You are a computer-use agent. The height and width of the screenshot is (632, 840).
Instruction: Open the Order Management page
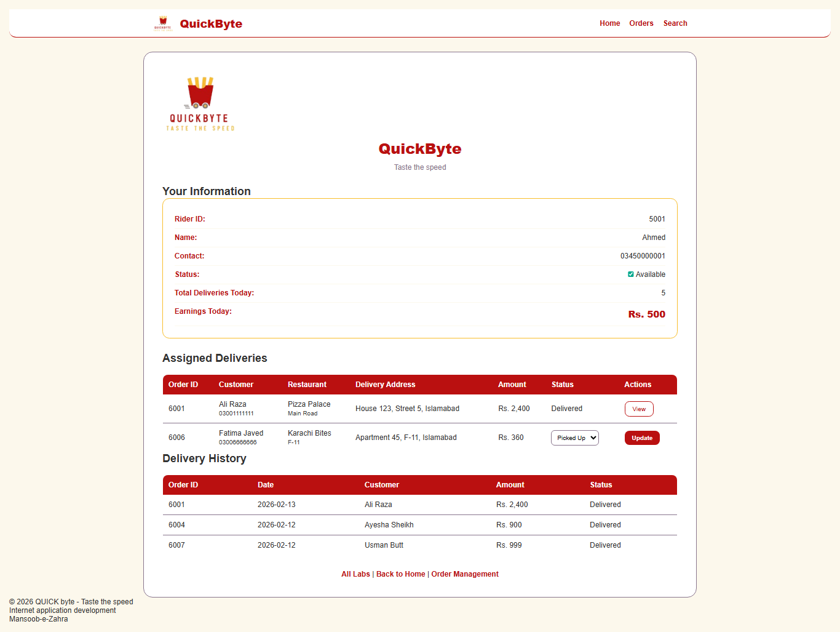click(465, 574)
